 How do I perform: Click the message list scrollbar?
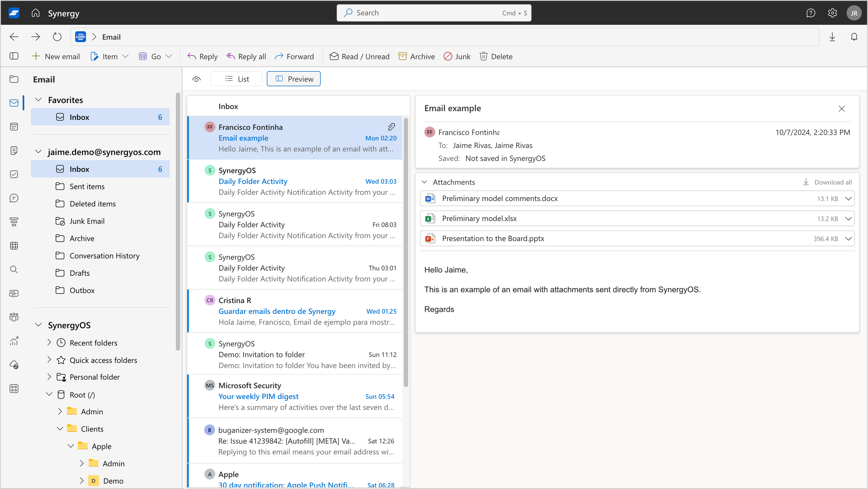point(406,252)
